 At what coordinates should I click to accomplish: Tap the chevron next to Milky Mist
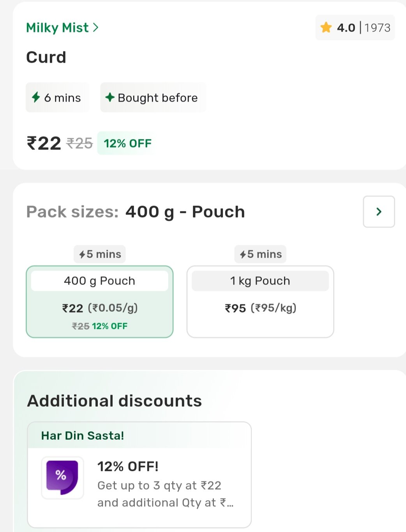(96, 28)
